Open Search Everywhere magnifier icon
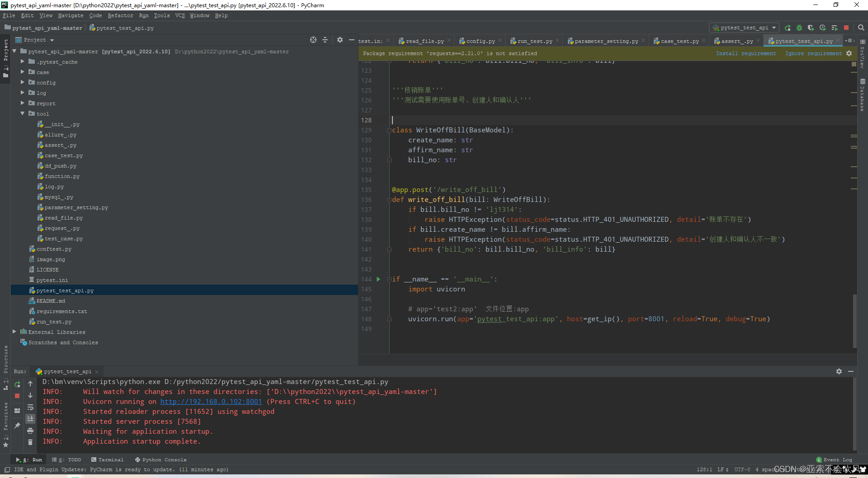868x478 pixels. 861,28
